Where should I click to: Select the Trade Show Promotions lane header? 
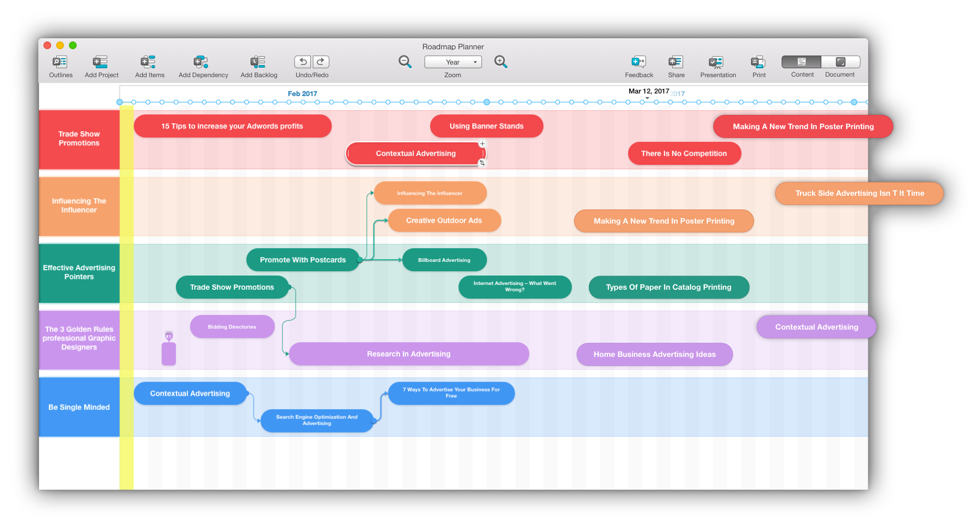click(79, 139)
